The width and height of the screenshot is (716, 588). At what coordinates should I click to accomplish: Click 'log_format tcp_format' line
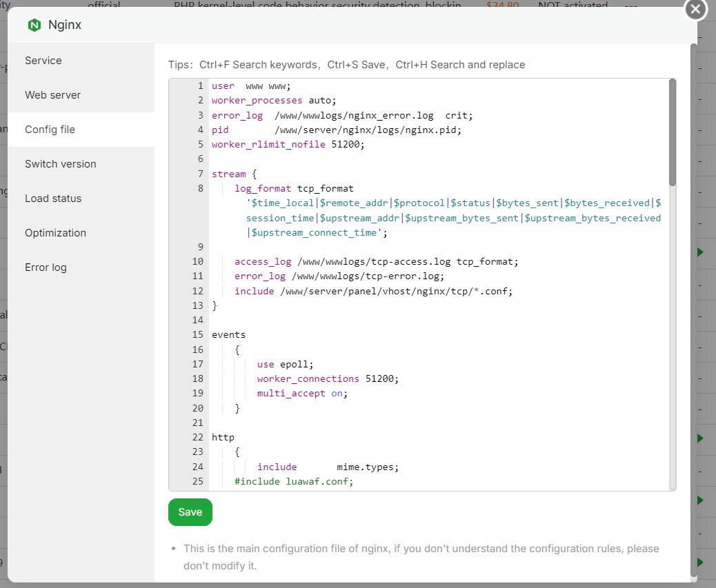[x=294, y=188]
